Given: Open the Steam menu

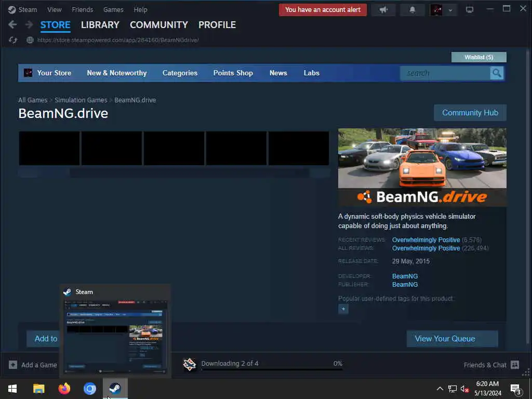Looking at the screenshot, I should (28, 9).
